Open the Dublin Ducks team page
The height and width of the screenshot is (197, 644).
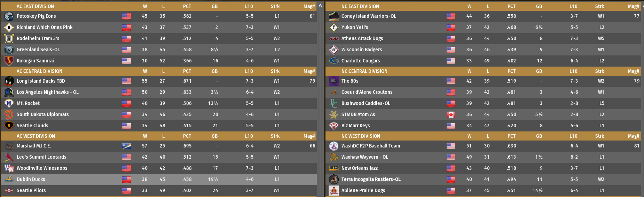pos(31,180)
